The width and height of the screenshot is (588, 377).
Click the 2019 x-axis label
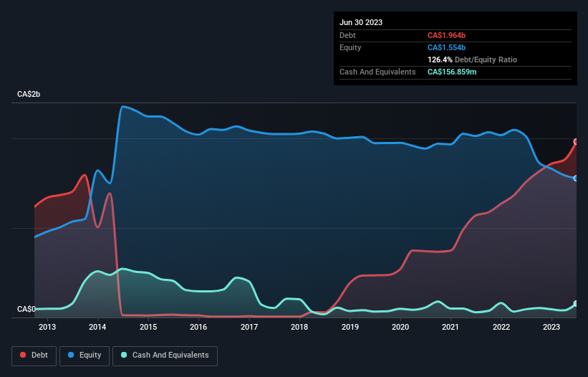350,327
